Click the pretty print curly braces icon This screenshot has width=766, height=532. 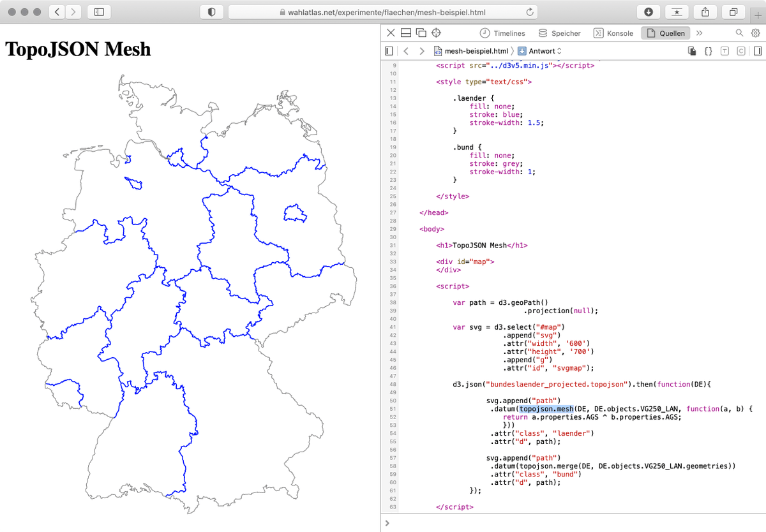pos(708,51)
